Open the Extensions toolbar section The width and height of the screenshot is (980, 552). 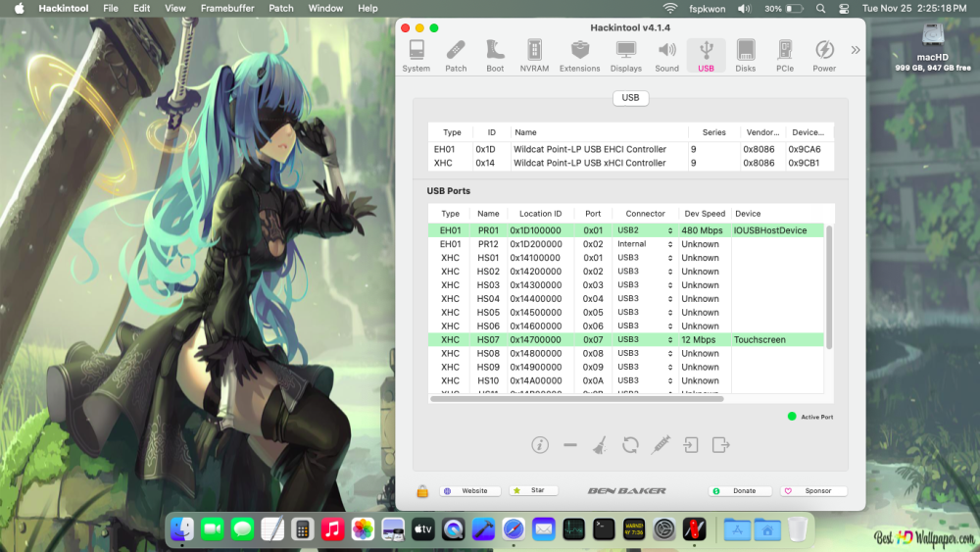[x=579, y=56]
